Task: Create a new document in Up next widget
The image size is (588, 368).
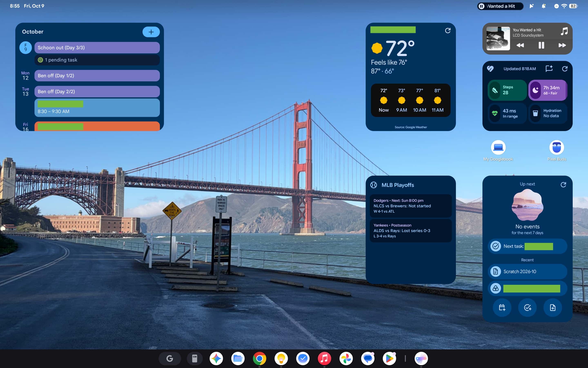Action: pyautogui.click(x=552, y=308)
